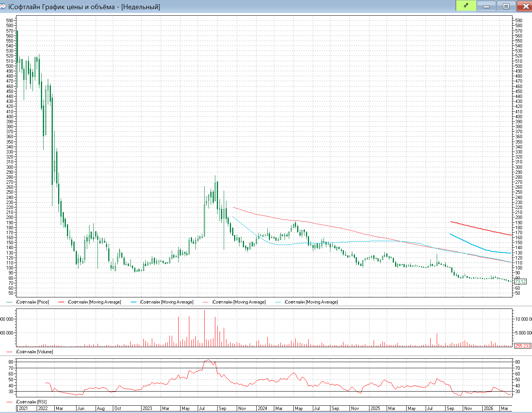Click the Oct label on time axis
Screen dimensions: 532x413
coord(118,408)
